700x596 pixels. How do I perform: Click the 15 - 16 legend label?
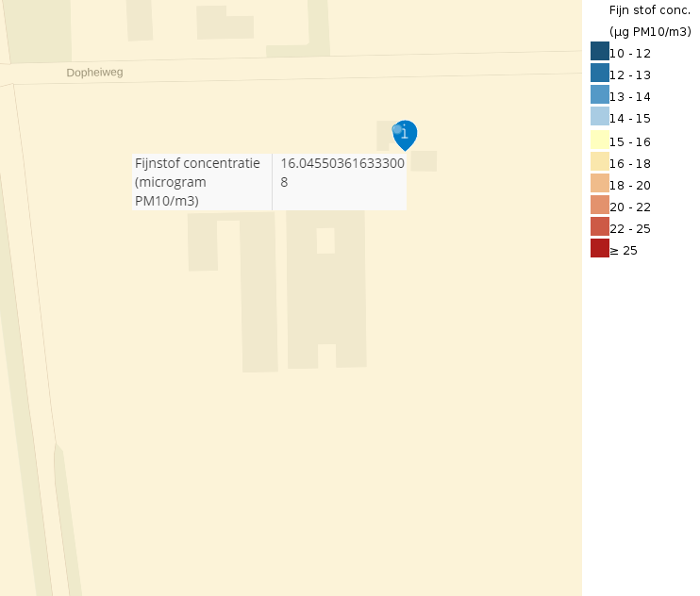tap(630, 142)
